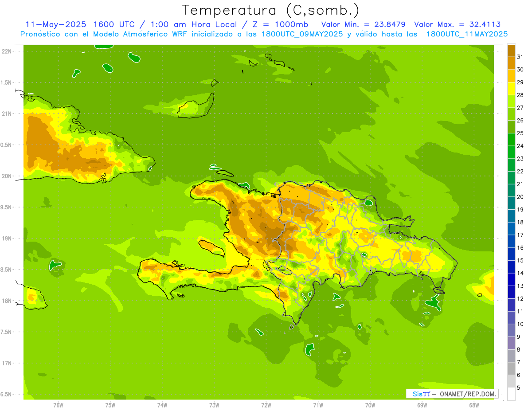Click the colorbar label "25"
This screenshot has width=532, height=411.
click(x=520, y=133)
